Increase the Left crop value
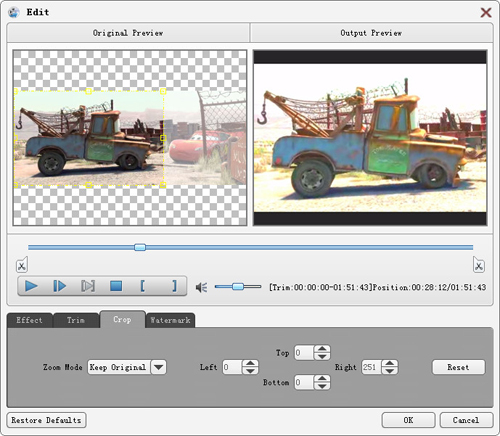Image resolution: width=500 pixels, height=436 pixels. 250,363
